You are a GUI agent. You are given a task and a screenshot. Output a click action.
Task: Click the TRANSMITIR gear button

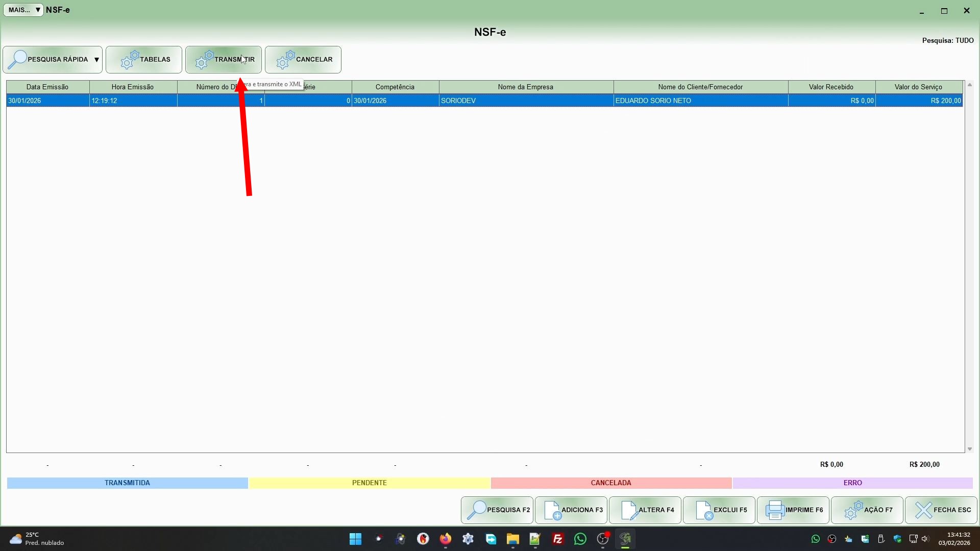(223, 60)
